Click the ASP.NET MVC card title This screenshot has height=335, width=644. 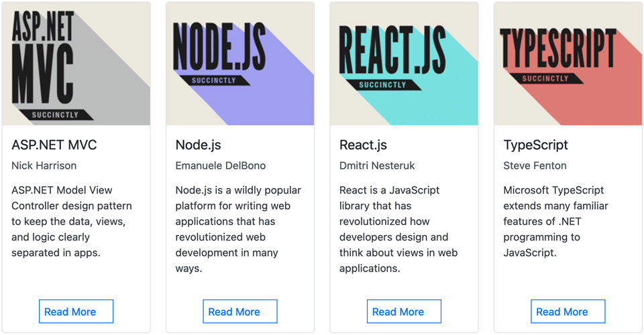pyautogui.click(x=54, y=145)
